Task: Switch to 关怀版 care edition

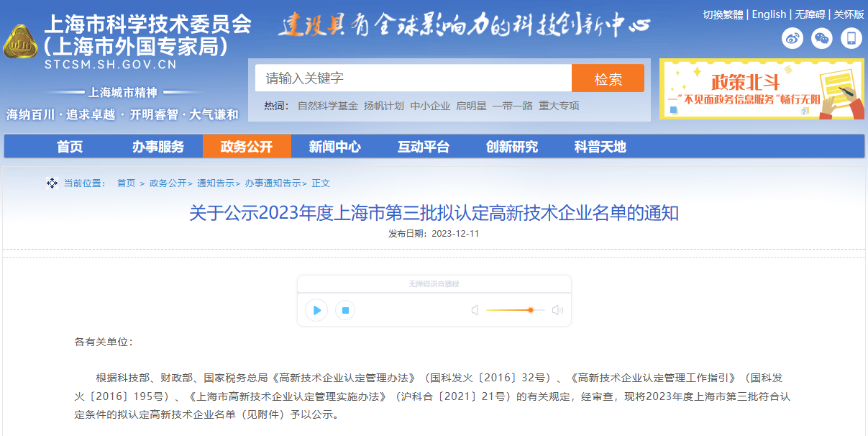Action: click(x=847, y=14)
